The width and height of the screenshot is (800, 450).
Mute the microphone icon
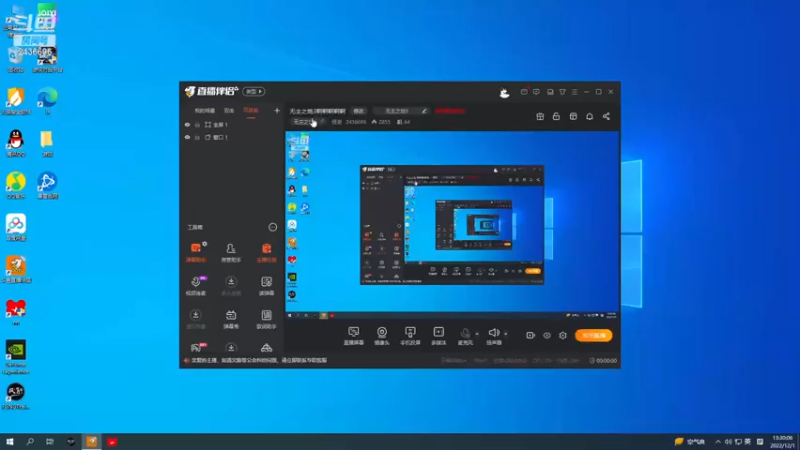465,333
